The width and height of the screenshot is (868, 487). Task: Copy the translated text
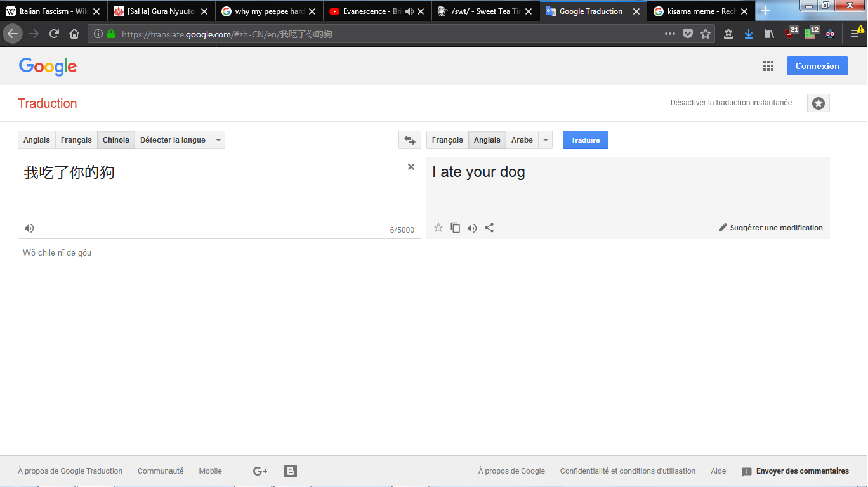click(x=455, y=228)
